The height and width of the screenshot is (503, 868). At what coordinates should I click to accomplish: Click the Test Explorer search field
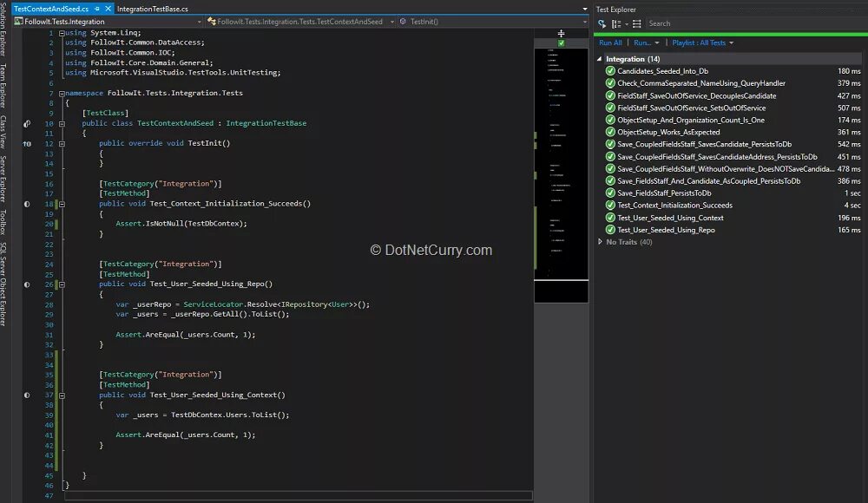[x=755, y=23]
